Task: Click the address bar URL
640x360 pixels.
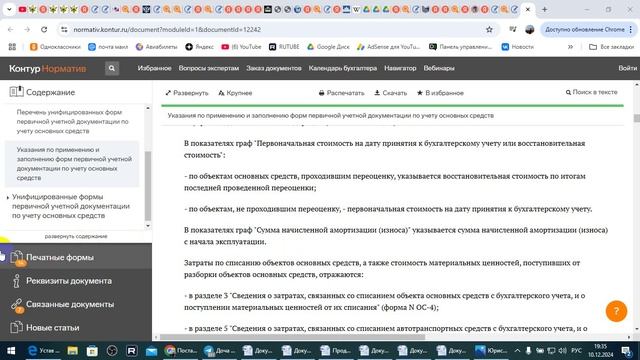Action: pos(167,29)
